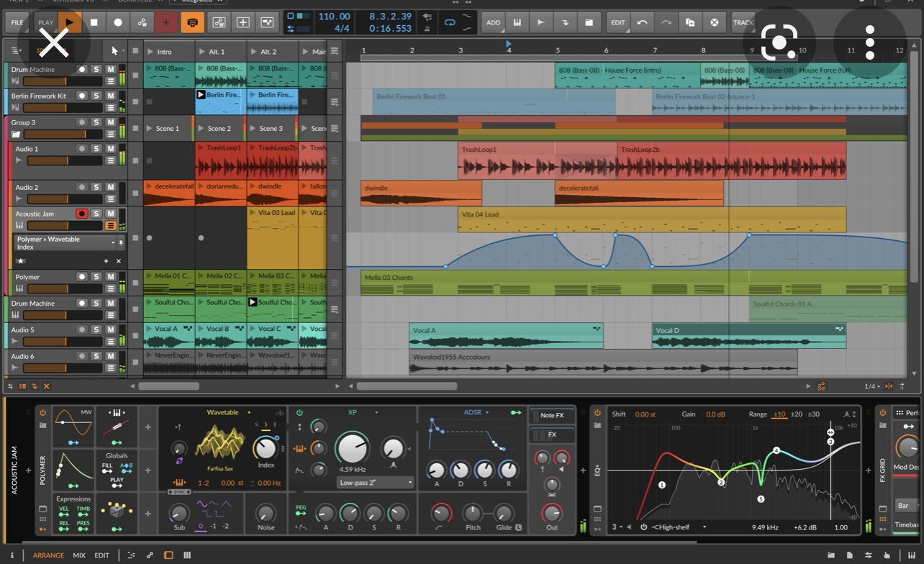924x564 pixels.
Task: Toggle the automation write button in transport
Action: pyautogui.click(x=142, y=22)
